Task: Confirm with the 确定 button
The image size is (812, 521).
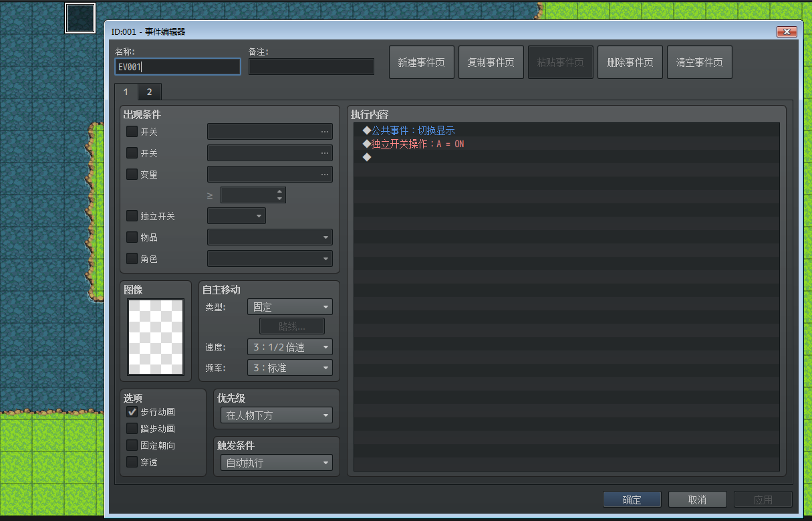Action: click(632, 500)
